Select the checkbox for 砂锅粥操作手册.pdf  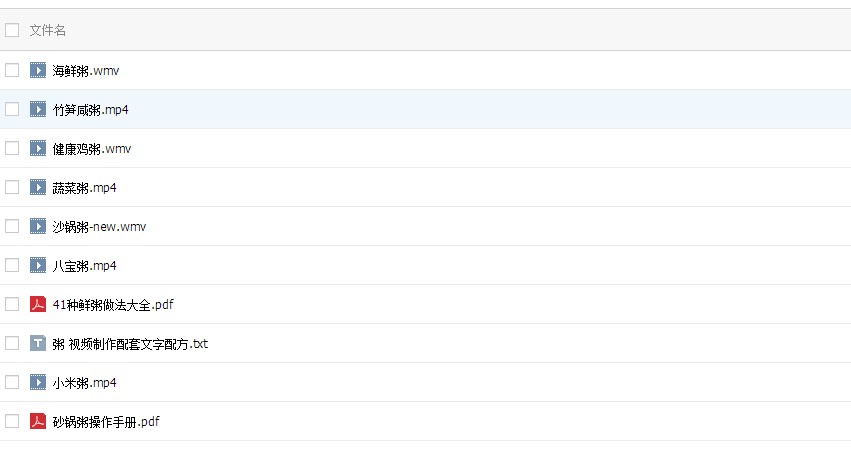12,421
